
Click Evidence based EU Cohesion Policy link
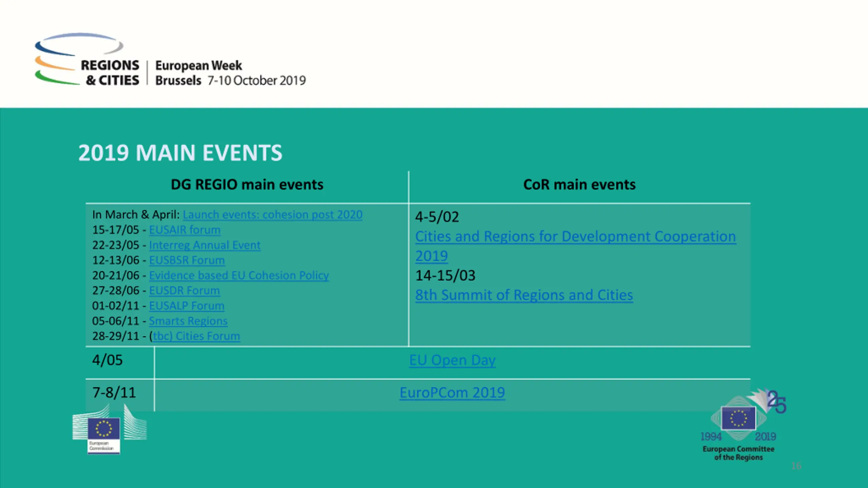tap(239, 276)
